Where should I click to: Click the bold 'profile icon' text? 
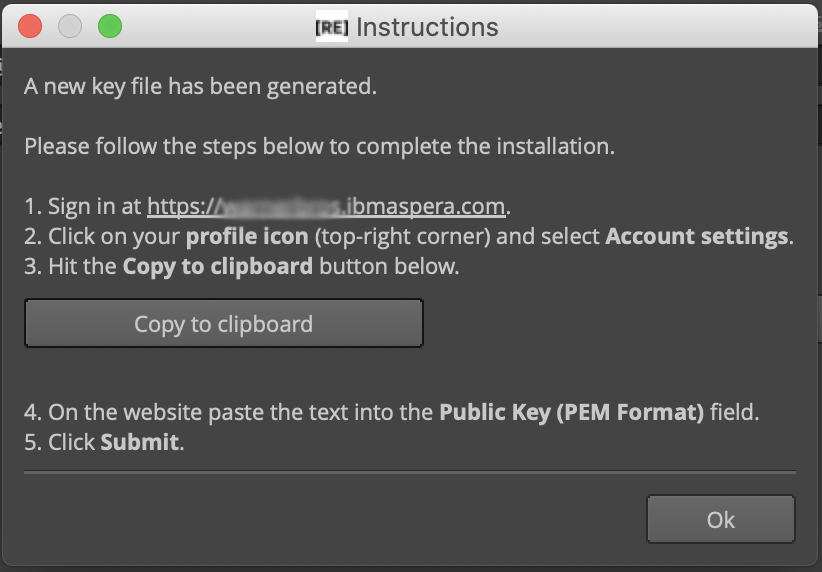(247, 236)
